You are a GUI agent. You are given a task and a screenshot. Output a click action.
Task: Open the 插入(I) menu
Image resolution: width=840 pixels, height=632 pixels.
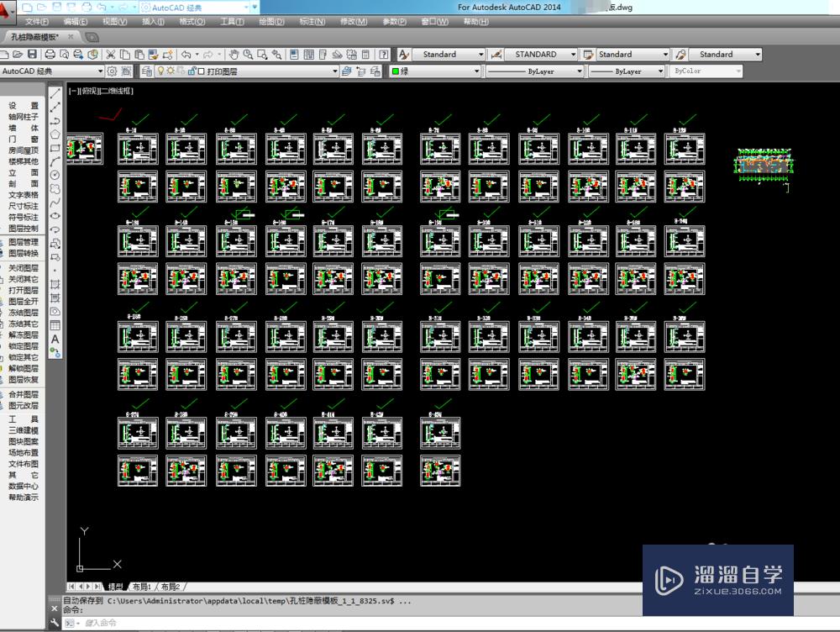click(x=153, y=22)
